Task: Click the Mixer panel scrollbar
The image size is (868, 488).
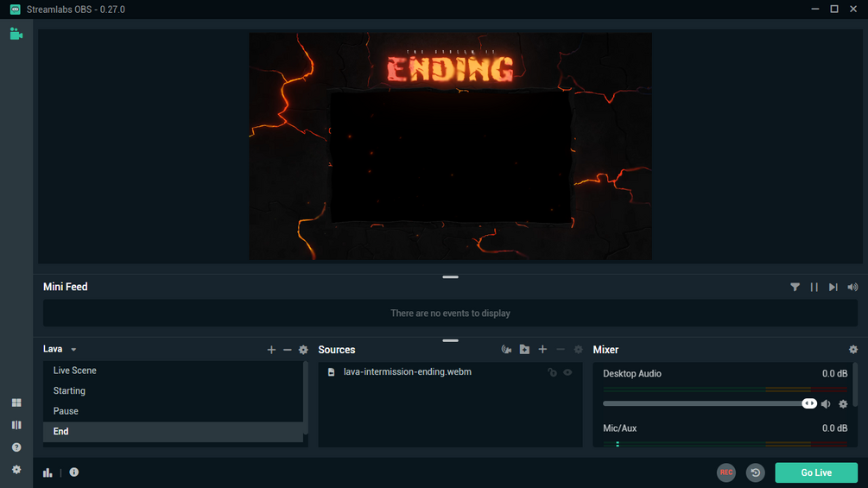Action: point(856,384)
